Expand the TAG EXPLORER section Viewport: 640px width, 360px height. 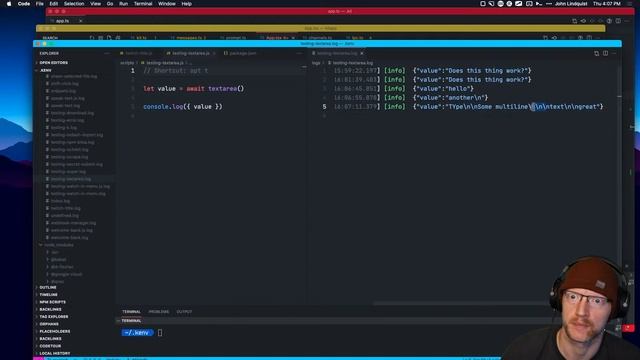pos(54,317)
